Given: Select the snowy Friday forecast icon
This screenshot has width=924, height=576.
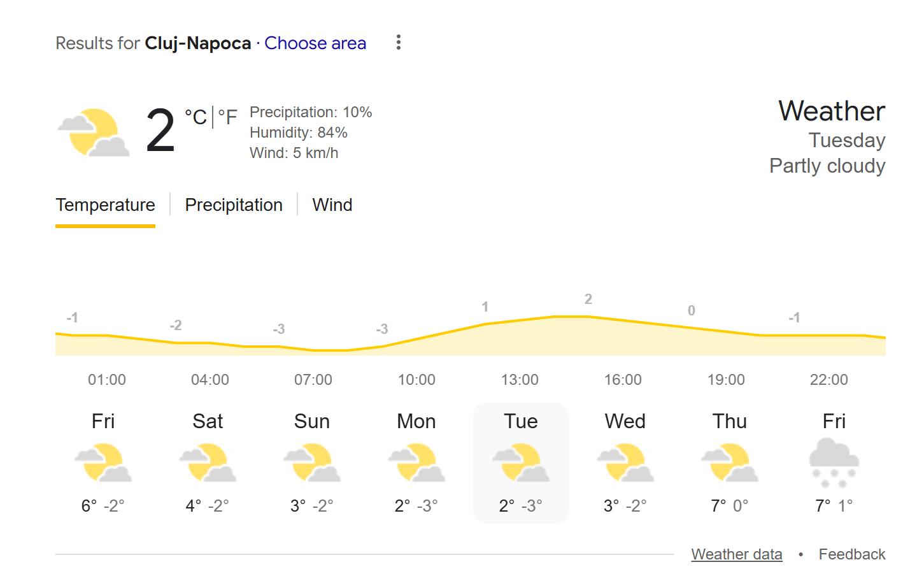Looking at the screenshot, I should (834, 463).
